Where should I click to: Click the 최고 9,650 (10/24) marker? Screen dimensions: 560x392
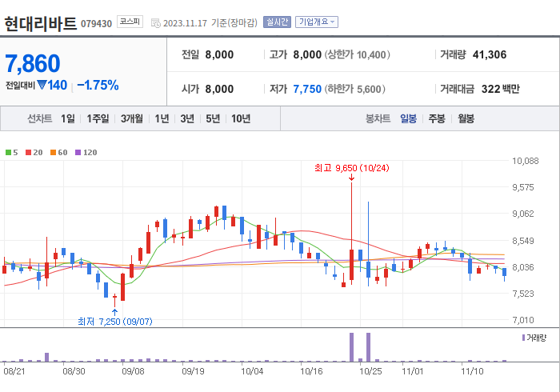(352, 168)
